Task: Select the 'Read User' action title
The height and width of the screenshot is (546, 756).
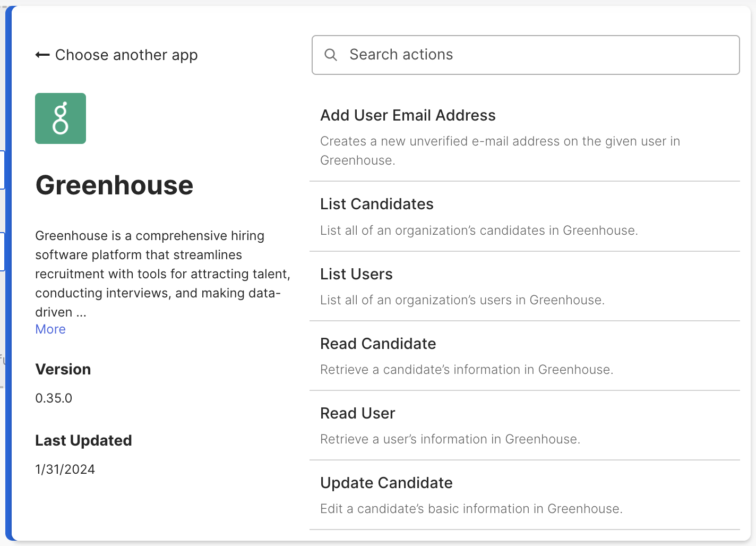Action: 357,413
